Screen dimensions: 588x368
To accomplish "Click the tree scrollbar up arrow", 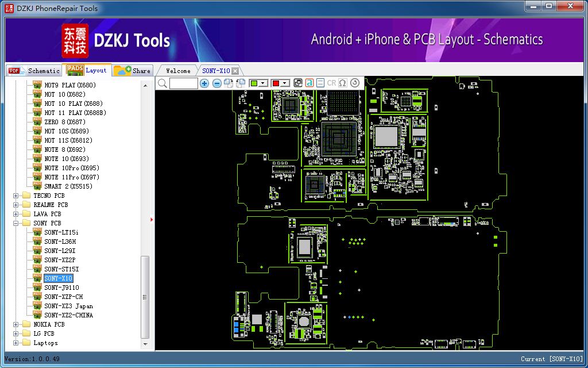I will coord(145,86).
